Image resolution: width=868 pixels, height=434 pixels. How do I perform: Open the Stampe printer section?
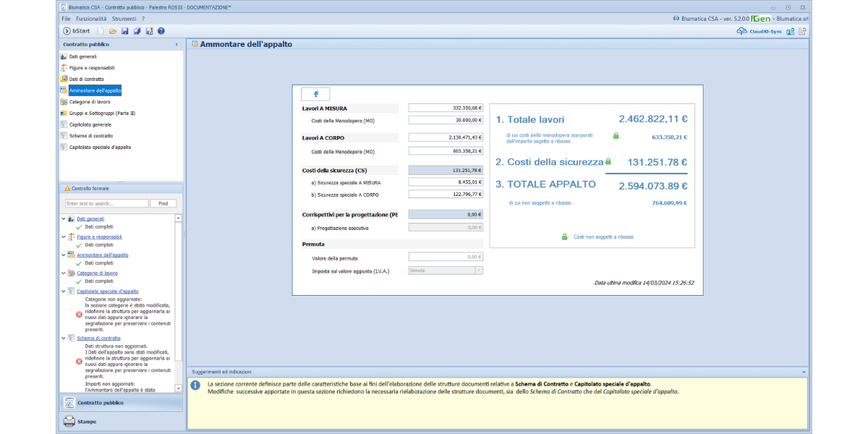tap(87, 422)
